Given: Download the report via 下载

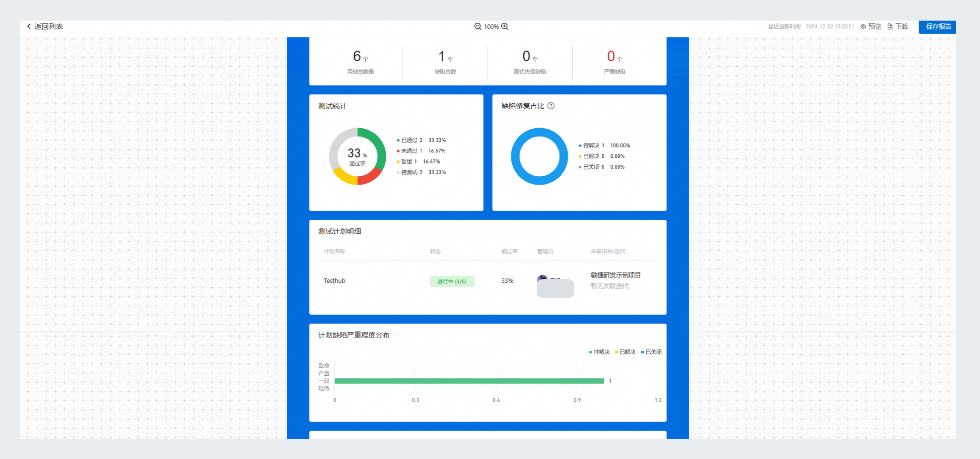Looking at the screenshot, I should click(x=897, y=26).
